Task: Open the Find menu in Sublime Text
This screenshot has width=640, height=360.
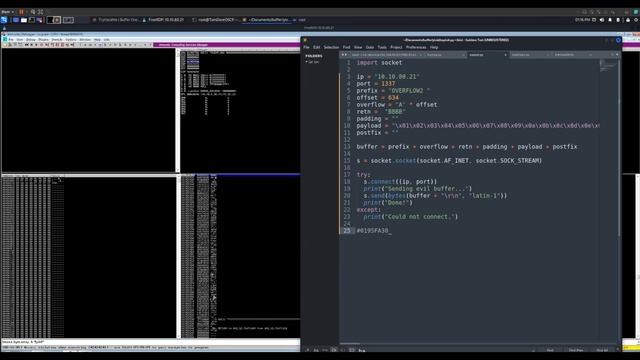Action: pyautogui.click(x=346, y=47)
